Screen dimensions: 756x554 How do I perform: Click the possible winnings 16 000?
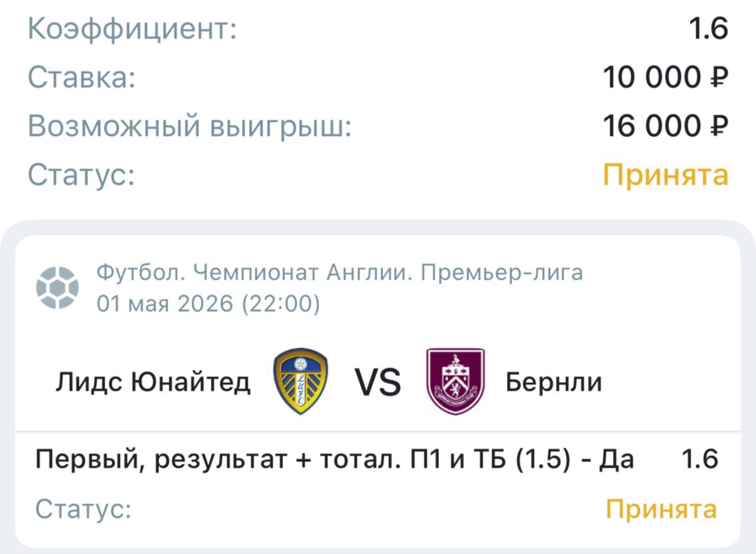coord(651,126)
